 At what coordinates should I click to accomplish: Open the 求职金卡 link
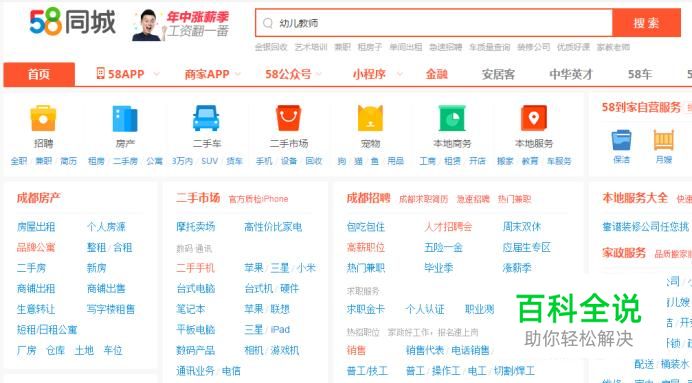point(366,309)
